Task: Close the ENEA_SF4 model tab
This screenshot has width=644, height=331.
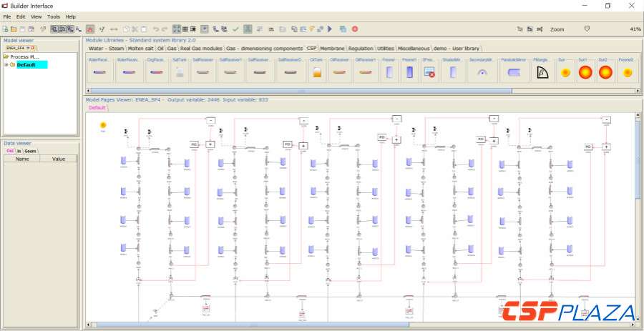Action: (33, 48)
